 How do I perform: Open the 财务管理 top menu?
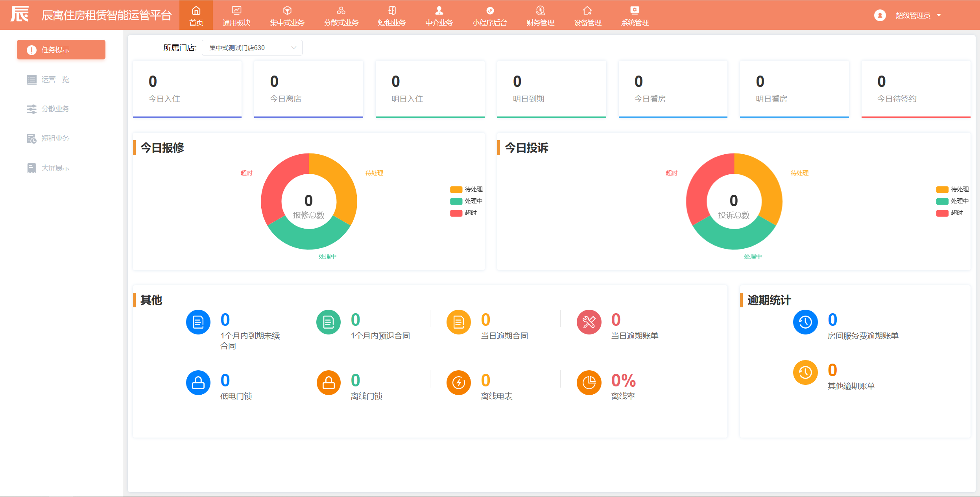(x=540, y=15)
